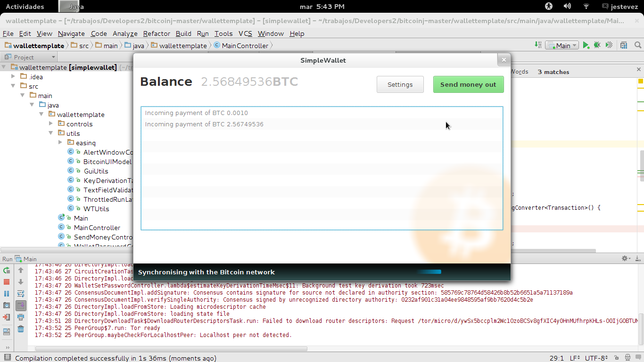The width and height of the screenshot is (644, 362).
Task: Expand the .idea folder
Action: (x=13, y=76)
